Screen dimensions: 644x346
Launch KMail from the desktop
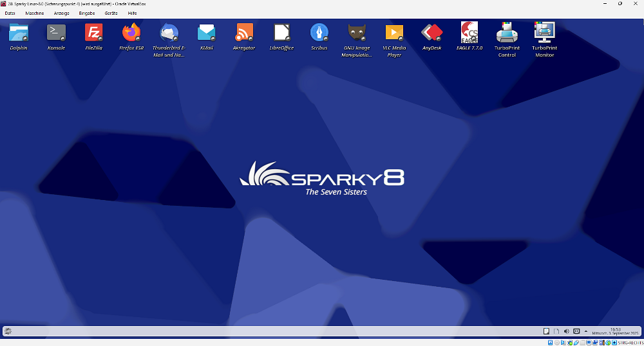206,33
